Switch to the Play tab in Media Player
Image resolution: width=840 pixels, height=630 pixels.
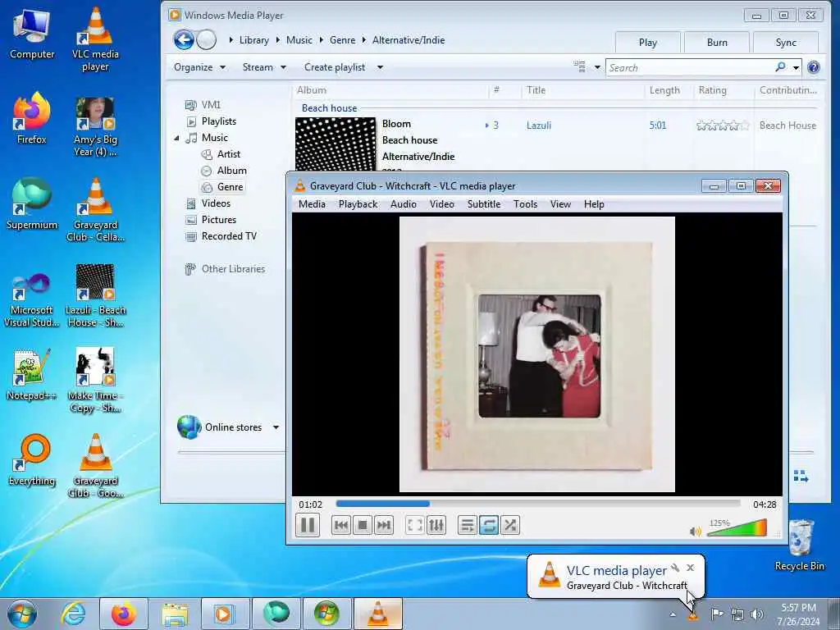(x=648, y=43)
